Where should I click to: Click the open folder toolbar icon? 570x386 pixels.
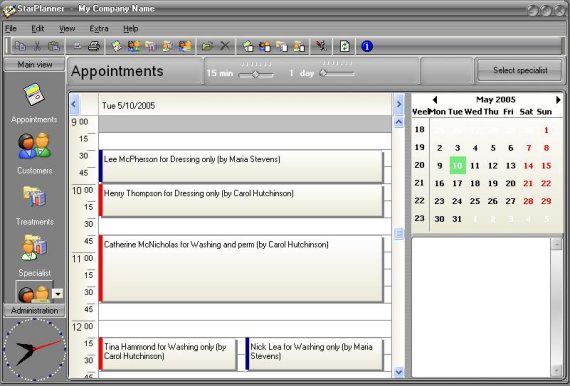pos(208,46)
